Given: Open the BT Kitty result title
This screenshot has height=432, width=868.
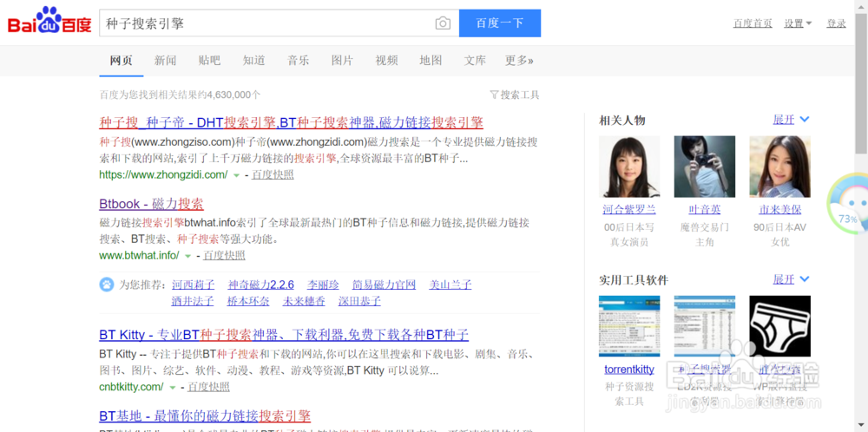Looking at the screenshot, I should (x=284, y=335).
